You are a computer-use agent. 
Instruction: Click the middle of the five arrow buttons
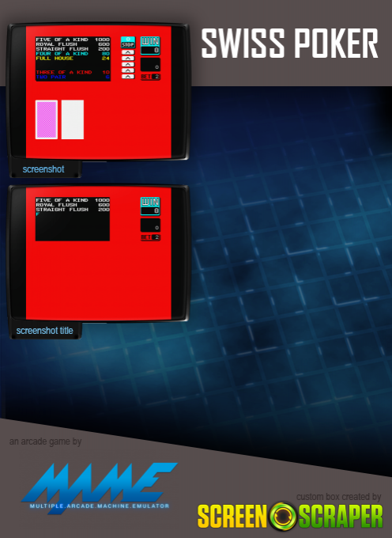128,65
